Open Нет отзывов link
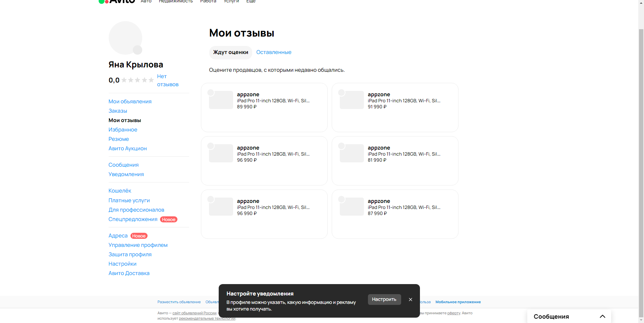644x323 pixels. pos(168,80)
